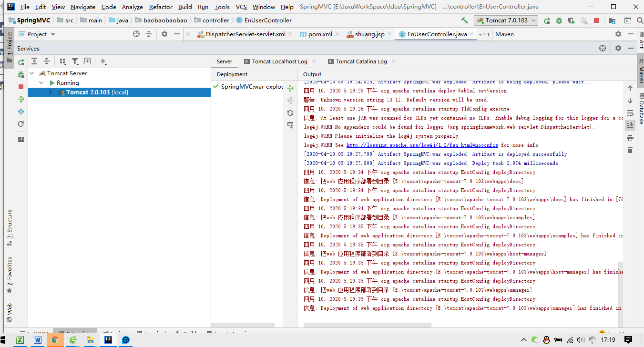Open the Maven tool window stripe button
The height and width of the screenshot is (347, 644).
click(x=641, y=71)
